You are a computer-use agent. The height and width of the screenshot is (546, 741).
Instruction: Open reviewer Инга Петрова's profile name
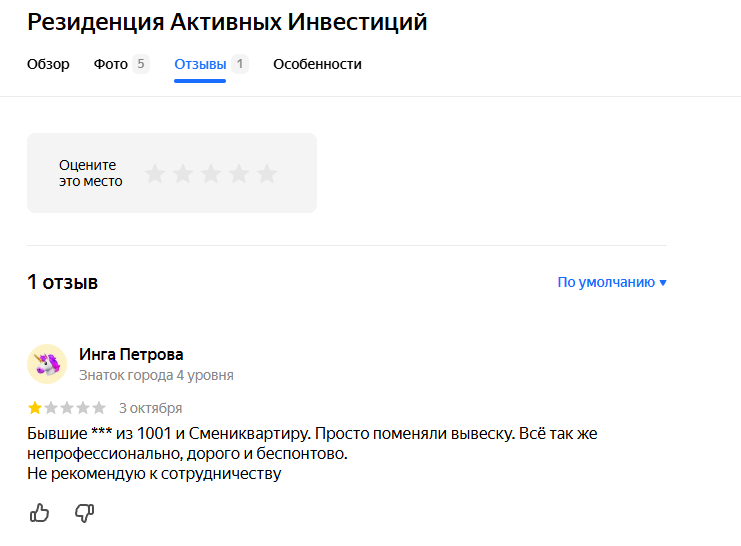pos(131,354)
